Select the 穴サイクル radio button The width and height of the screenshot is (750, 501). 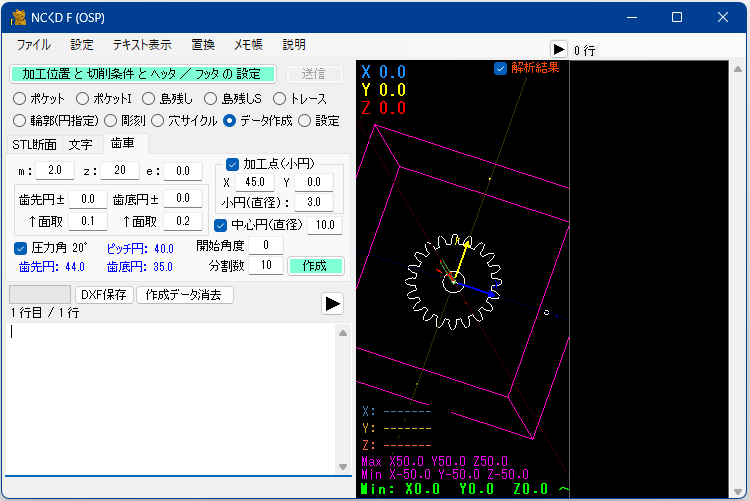tap(157, 121)
